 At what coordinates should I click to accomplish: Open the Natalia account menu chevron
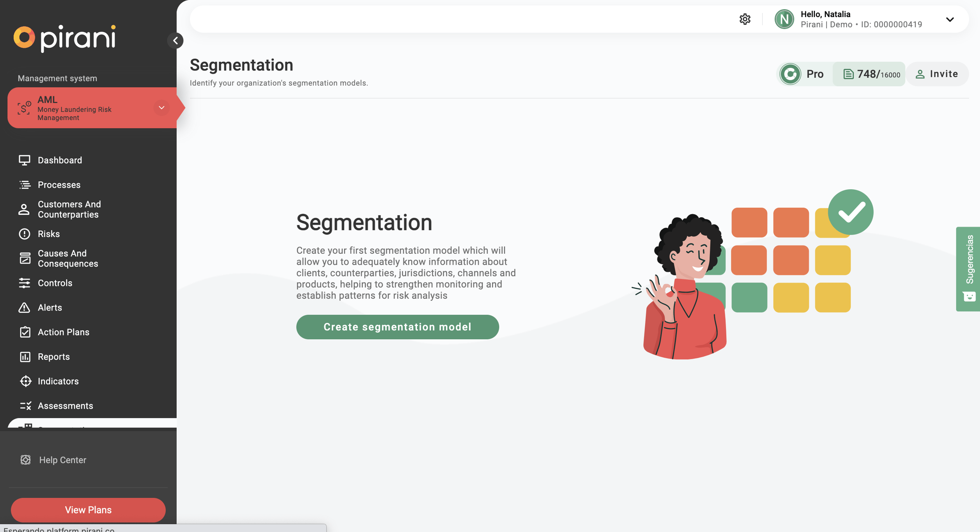click(x=949, y=19)
